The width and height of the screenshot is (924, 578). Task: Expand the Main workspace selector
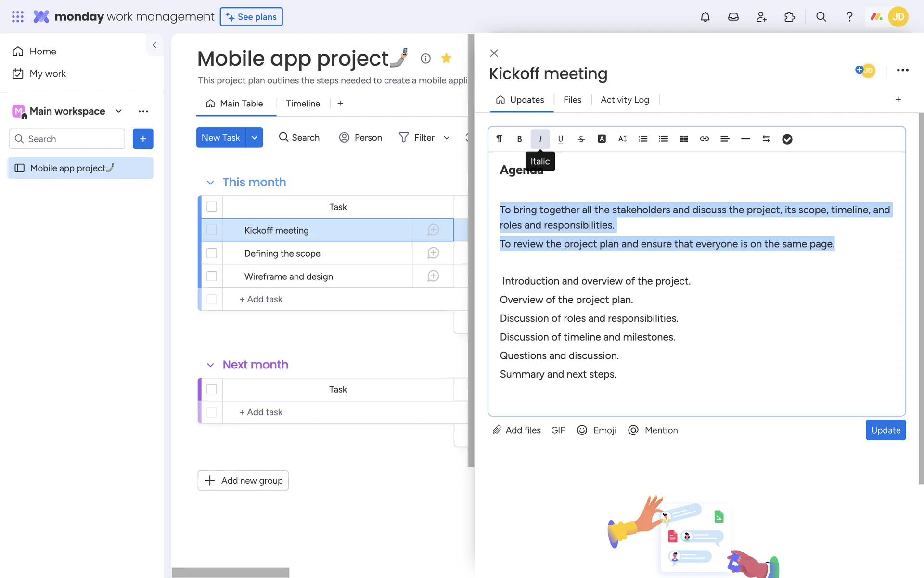point(118,111)
